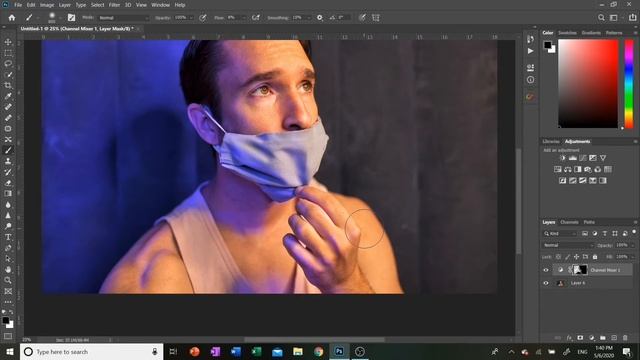Toggle filter for adjustment layers
Image resolution: width=640 pixels, height=360 pixels.
[595, 233]
